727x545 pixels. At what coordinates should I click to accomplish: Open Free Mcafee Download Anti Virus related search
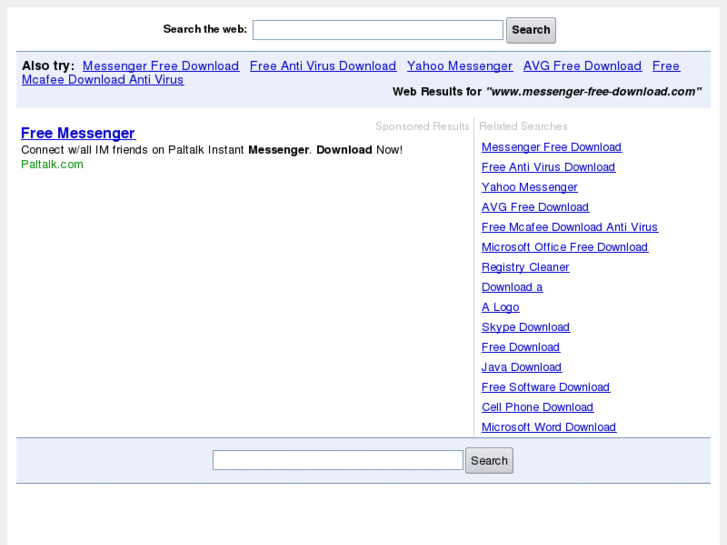pos(569,227)
